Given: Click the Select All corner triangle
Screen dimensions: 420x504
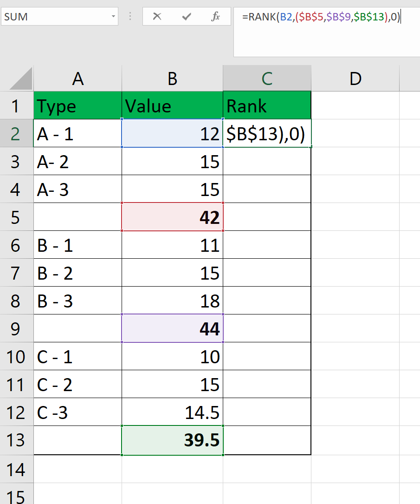Looking at the screenshot, I should 21,79.
